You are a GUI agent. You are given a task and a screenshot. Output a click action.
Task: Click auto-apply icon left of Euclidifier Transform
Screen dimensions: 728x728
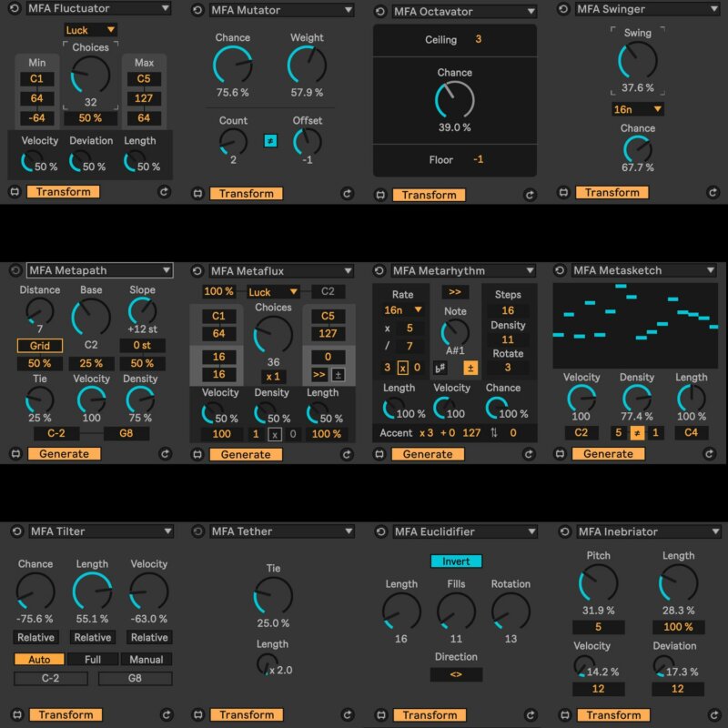(381, 715)
